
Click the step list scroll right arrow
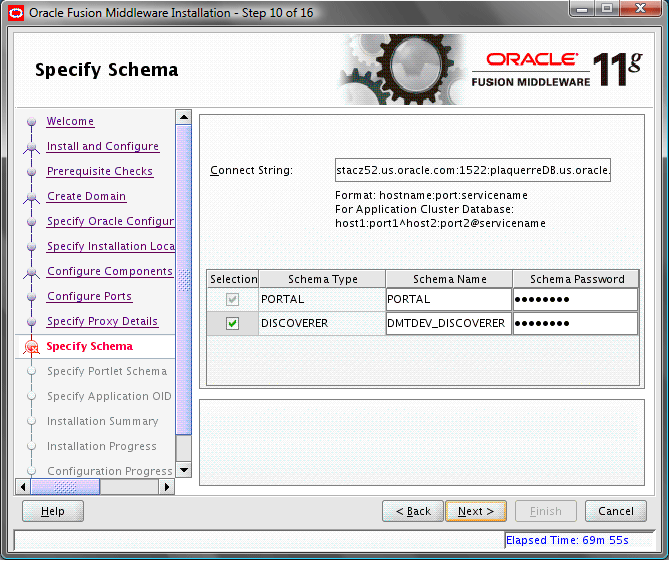[167, 487]
